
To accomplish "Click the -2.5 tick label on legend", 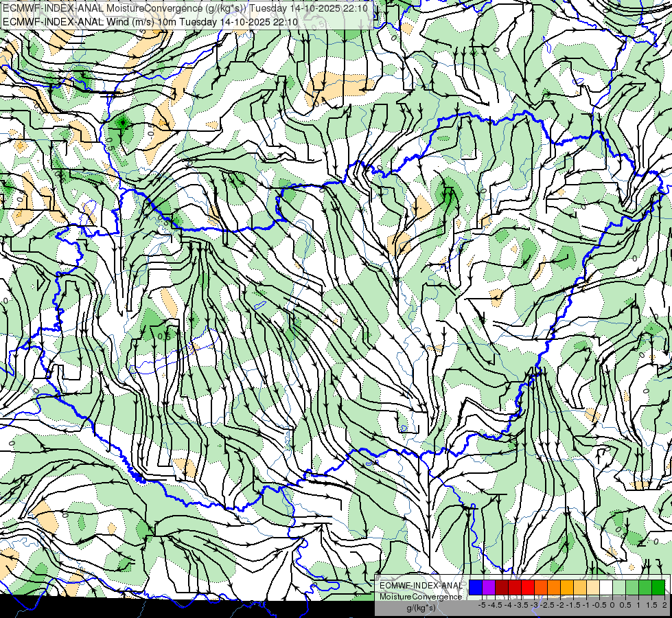I will click(546, 605).
